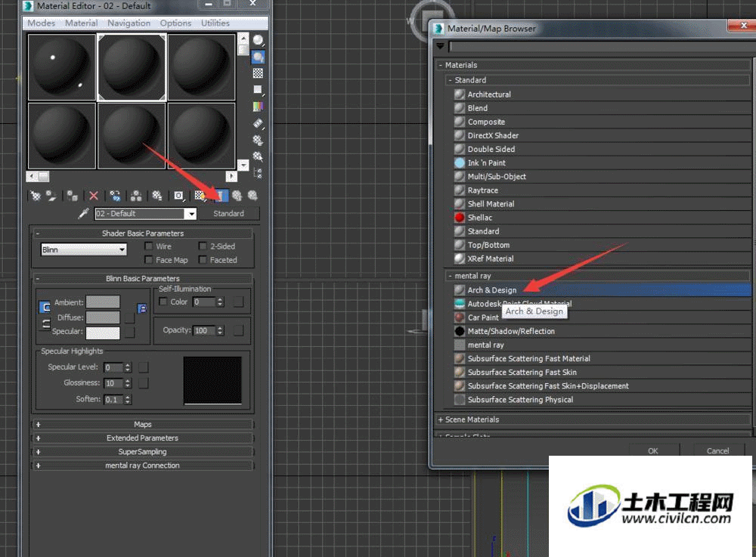This screenshot has width=756, height=557.
Task: Enable the 2-Sided checkbox
Action: [x=203, y=246]
